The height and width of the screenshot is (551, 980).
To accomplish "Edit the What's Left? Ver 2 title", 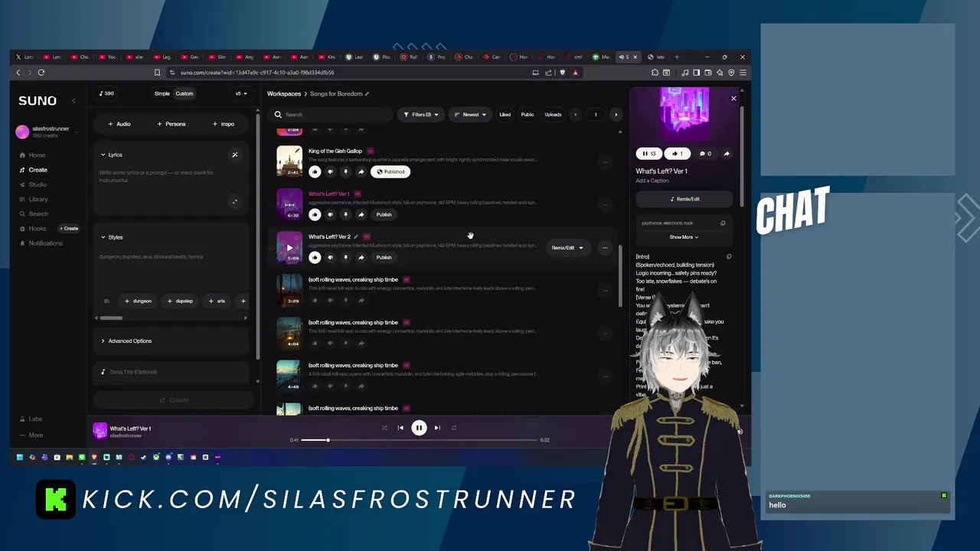I will coord(356,236).
